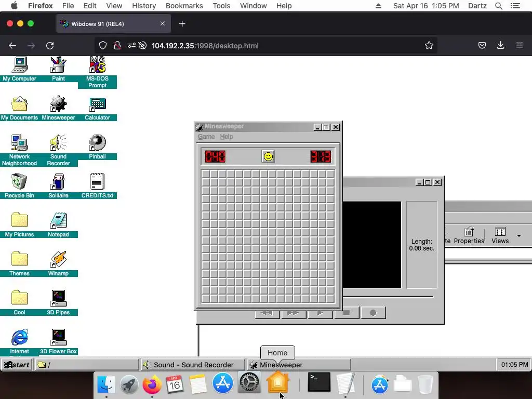Reveal the top-left Minesweeper grid cell
Viewport: 532px width, 399px height.
coord(206,174)
